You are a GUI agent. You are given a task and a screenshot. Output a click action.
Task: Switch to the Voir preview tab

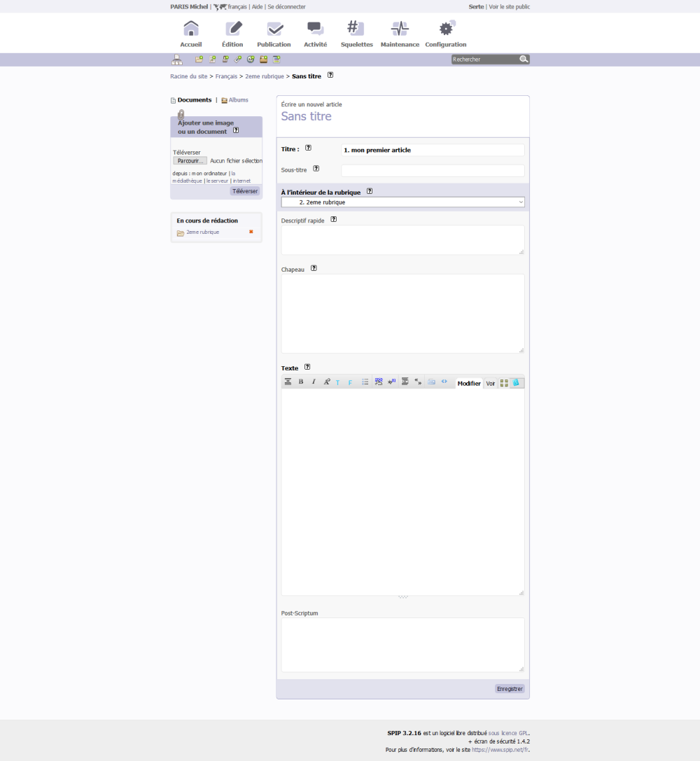point(490,384)
